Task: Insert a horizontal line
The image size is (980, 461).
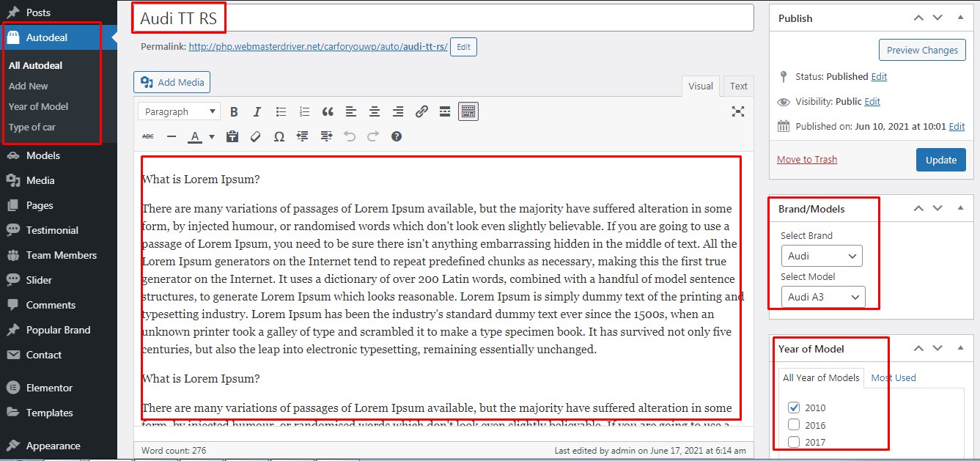Action: tap(172, 136)
